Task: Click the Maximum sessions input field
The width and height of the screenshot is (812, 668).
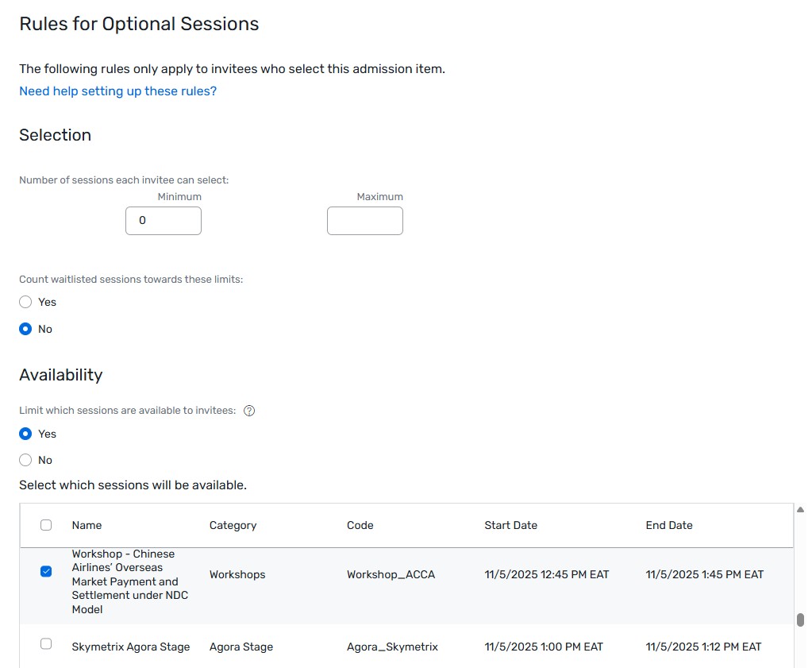Action: [x=365, y=221]
